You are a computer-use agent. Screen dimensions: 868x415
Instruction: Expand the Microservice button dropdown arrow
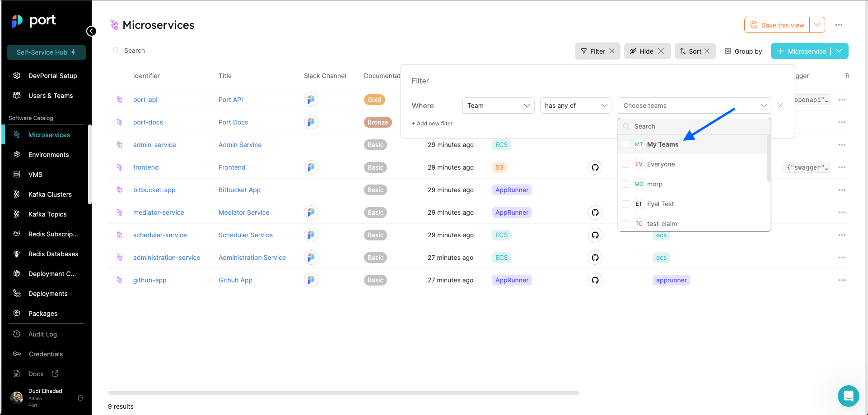click(839, 51)
